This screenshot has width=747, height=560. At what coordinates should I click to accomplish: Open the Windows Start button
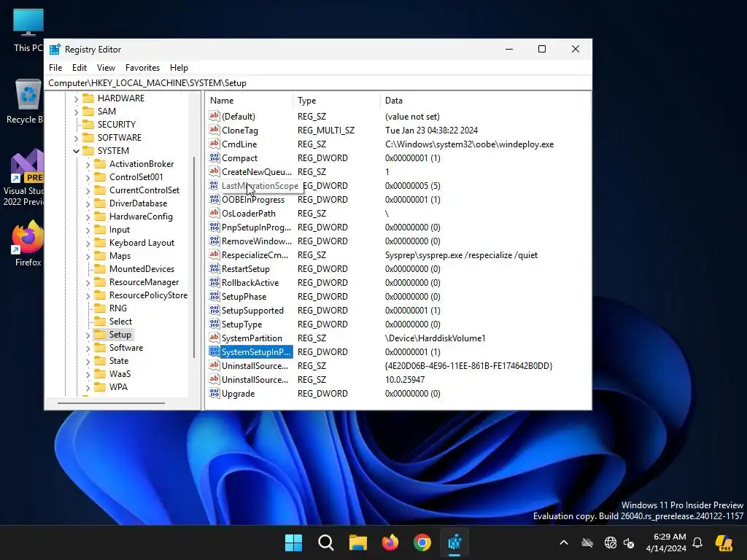point(293,542)
